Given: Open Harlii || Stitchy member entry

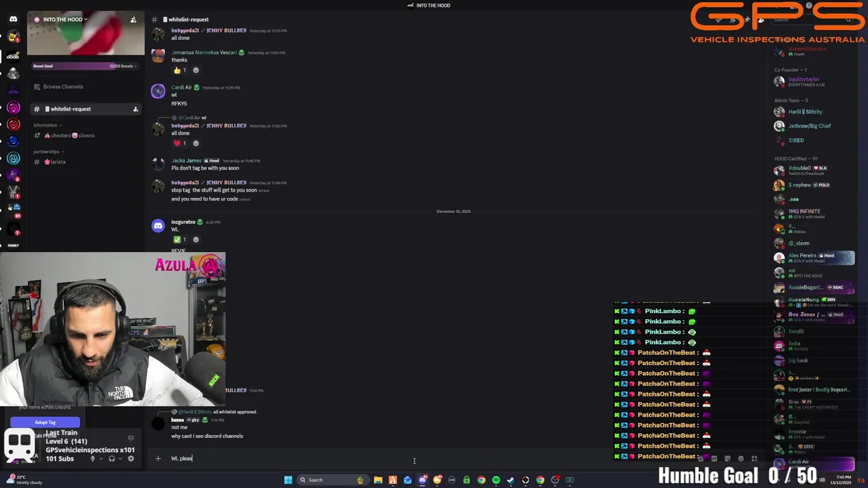Looking at the screenshot, I should (813, 112).
